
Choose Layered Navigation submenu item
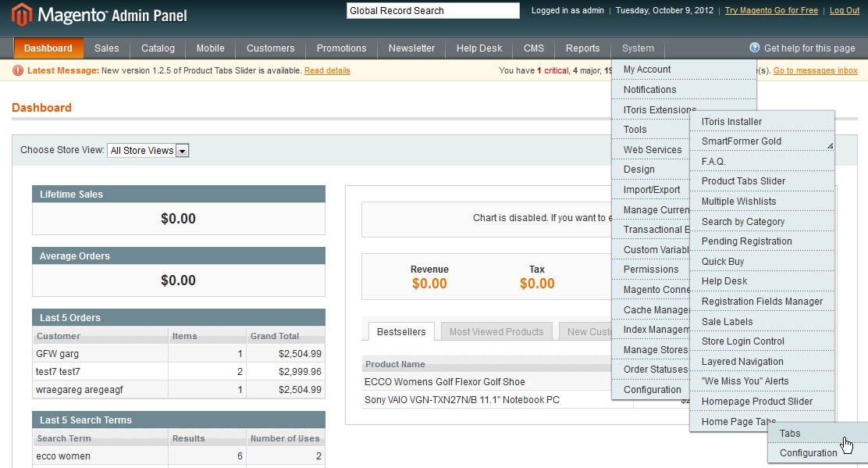pos(762,361)
